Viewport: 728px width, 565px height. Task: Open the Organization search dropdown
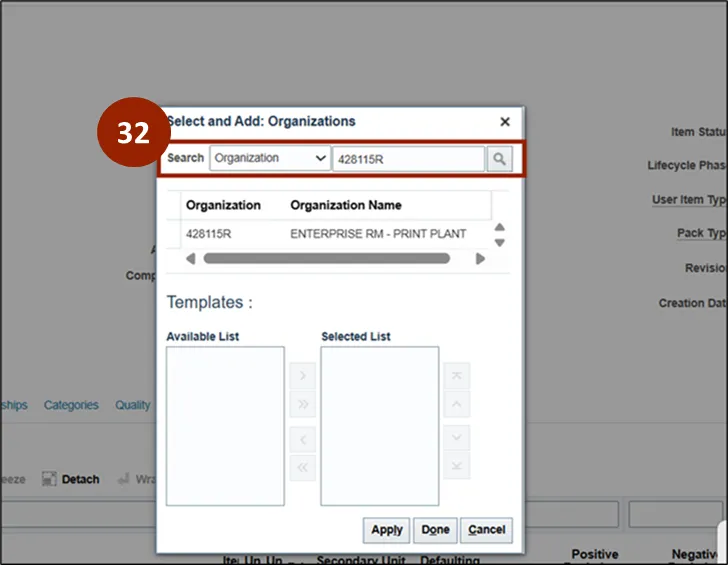point(270,158)
